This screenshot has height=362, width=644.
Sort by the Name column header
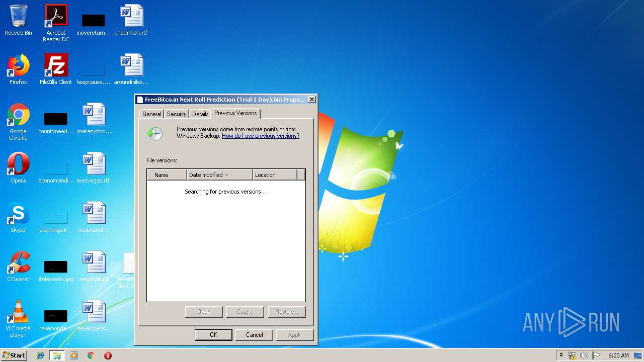(167, 175)
